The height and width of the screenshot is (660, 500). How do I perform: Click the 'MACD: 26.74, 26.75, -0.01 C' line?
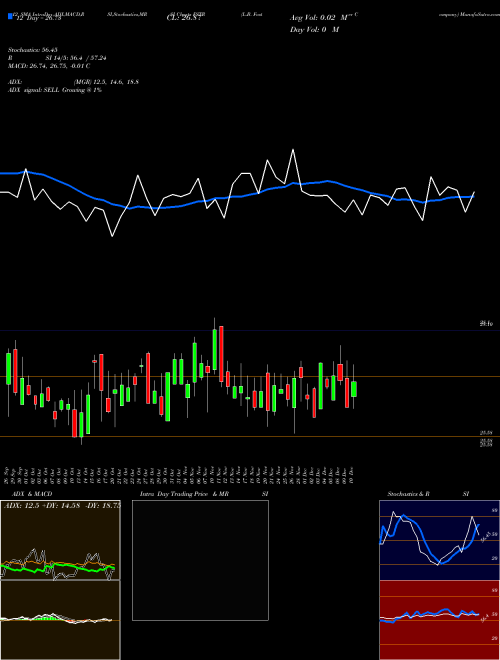click(49, 66)
